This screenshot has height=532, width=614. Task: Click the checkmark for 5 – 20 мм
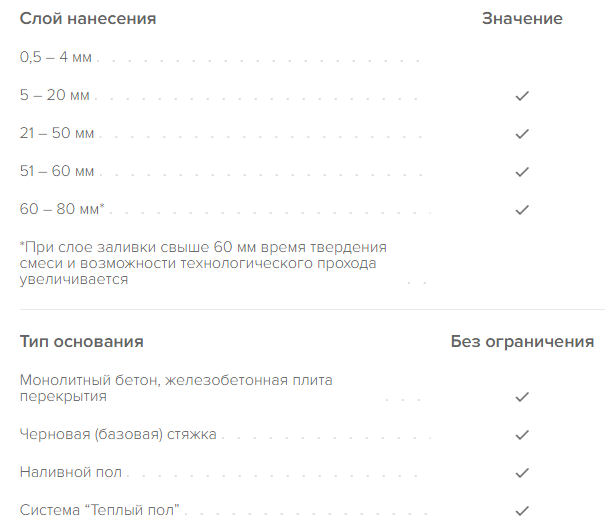click(522, 96)
